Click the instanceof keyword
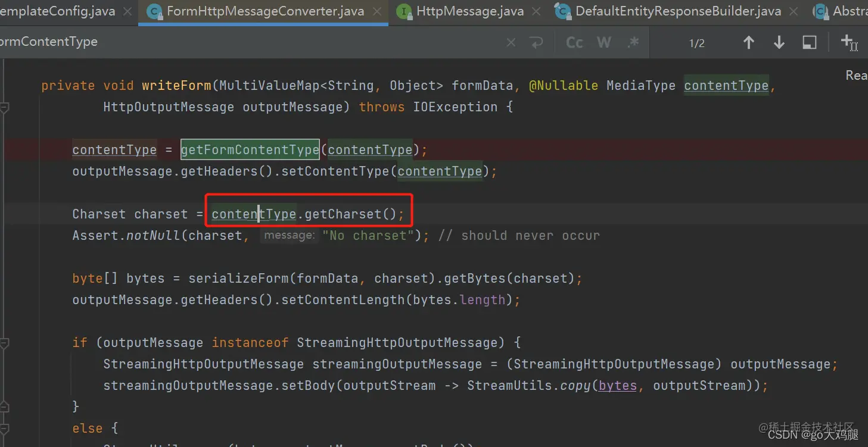 [250, 343]
